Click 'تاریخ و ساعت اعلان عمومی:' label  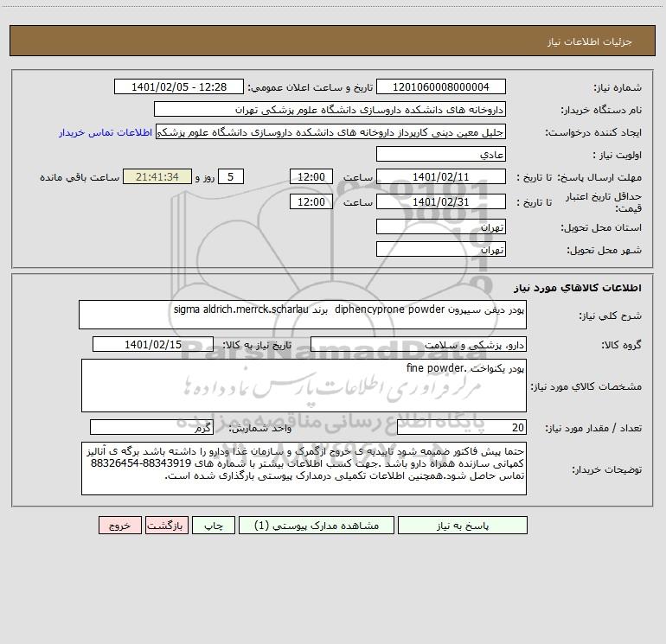click(311, 87)
